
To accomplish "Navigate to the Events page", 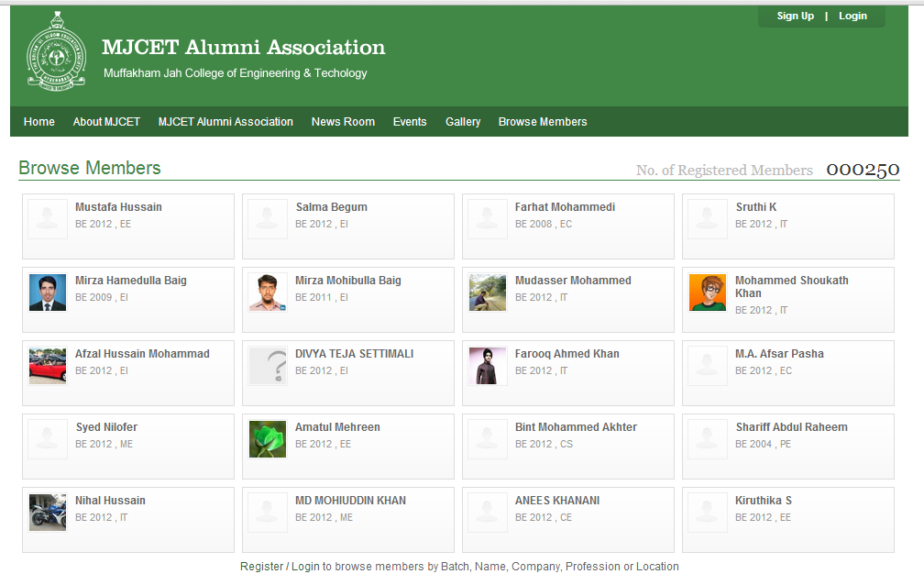I will click(410, 121).
